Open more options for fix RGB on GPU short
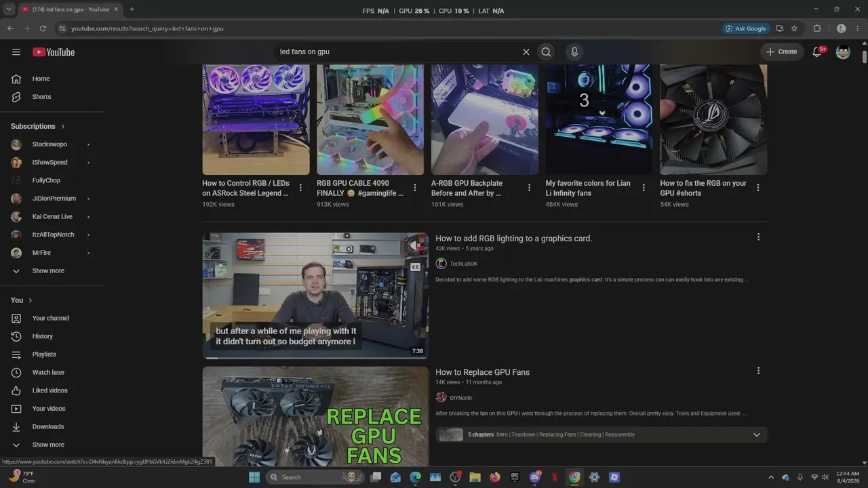Screen dimensions: 868x488 coord(758,188)
